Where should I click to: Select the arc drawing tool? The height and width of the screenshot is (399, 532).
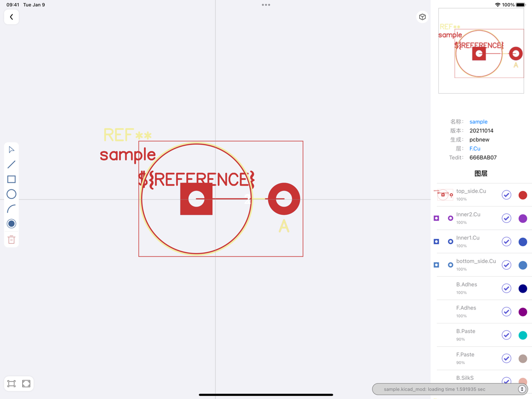11,209
